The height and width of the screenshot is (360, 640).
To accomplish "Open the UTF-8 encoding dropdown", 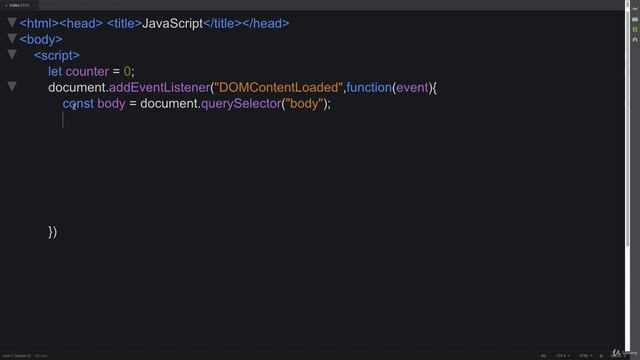I will 562,356.
